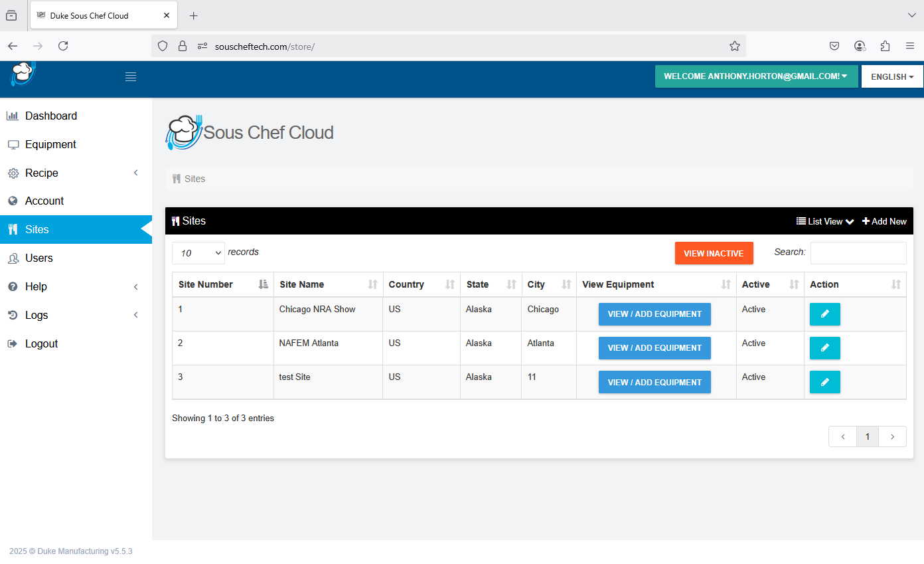Viewport: 924px width, 564px height.
Task: Sort by Site Name column icon
Action: [372, 284]
